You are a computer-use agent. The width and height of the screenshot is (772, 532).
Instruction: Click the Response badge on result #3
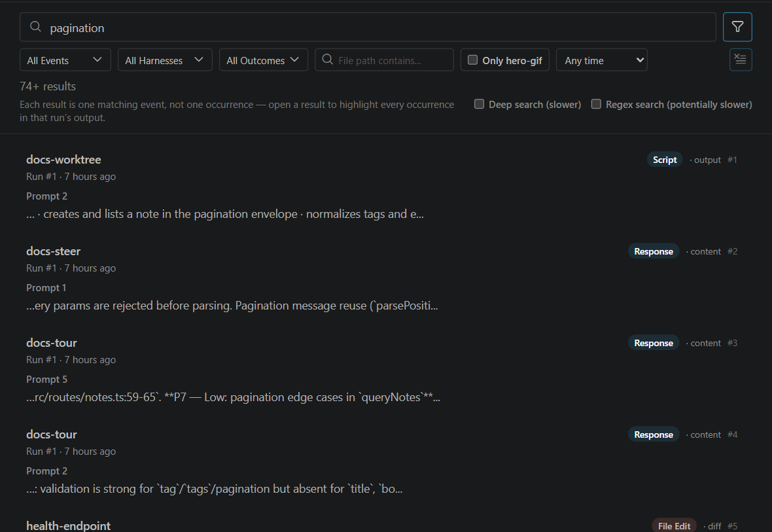click(x=654, y=343)
